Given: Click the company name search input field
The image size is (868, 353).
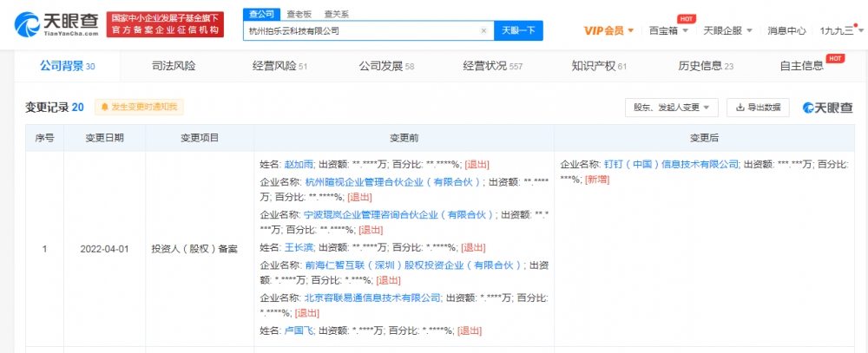Looking at the screenshot, I should click(363, 31).
